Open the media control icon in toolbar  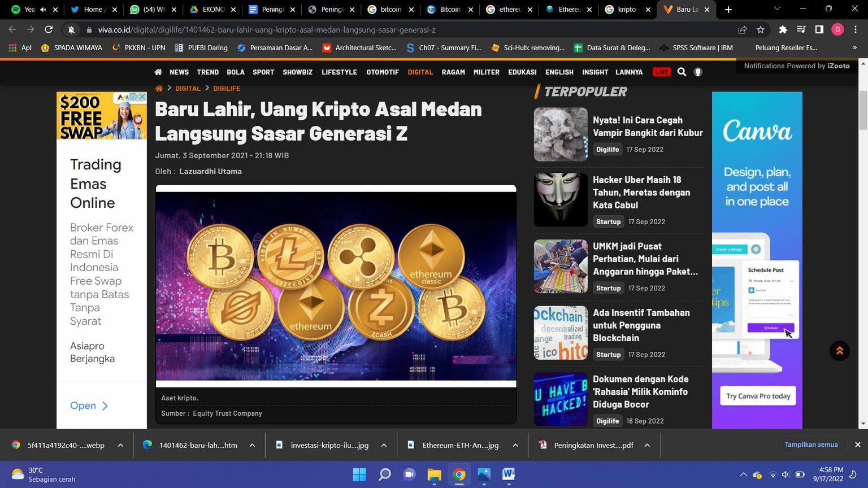pyautogui.click(x=801, y=29)
